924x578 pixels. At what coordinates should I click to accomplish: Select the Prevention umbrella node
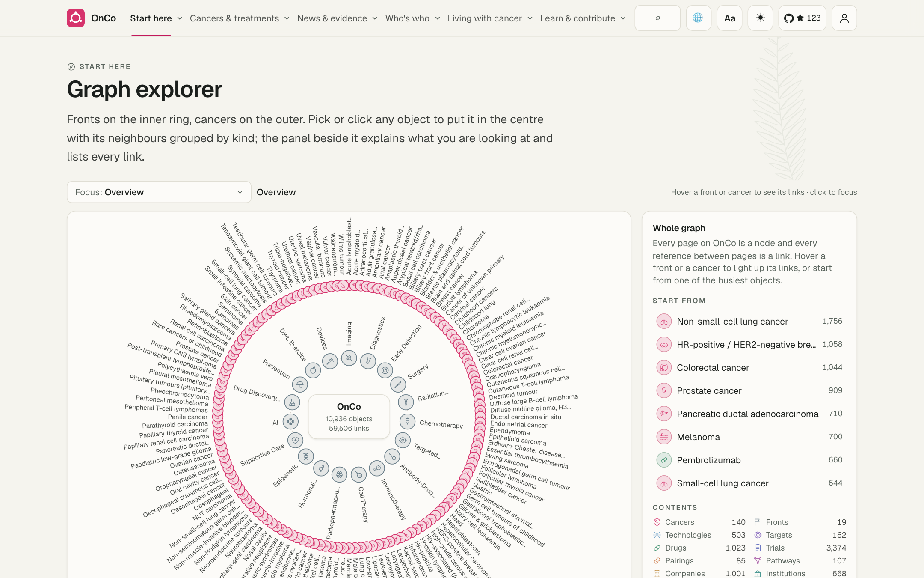point(300,384)
